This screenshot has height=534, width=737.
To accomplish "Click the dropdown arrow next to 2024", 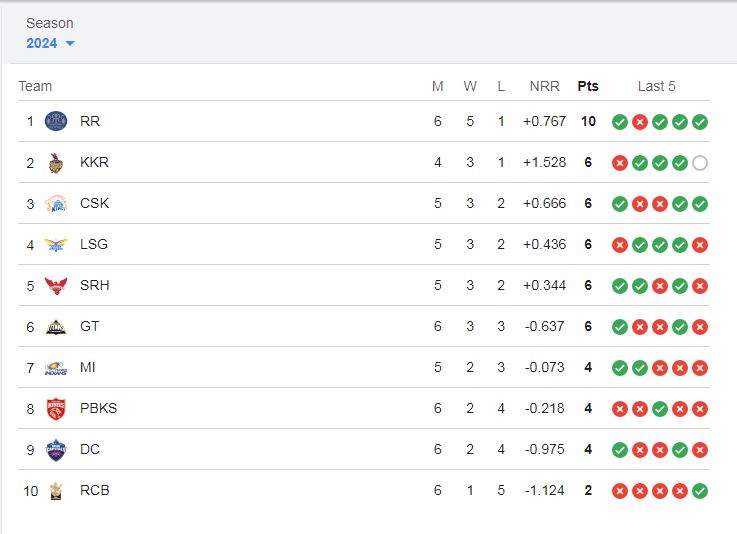I will tap(70, 43).
